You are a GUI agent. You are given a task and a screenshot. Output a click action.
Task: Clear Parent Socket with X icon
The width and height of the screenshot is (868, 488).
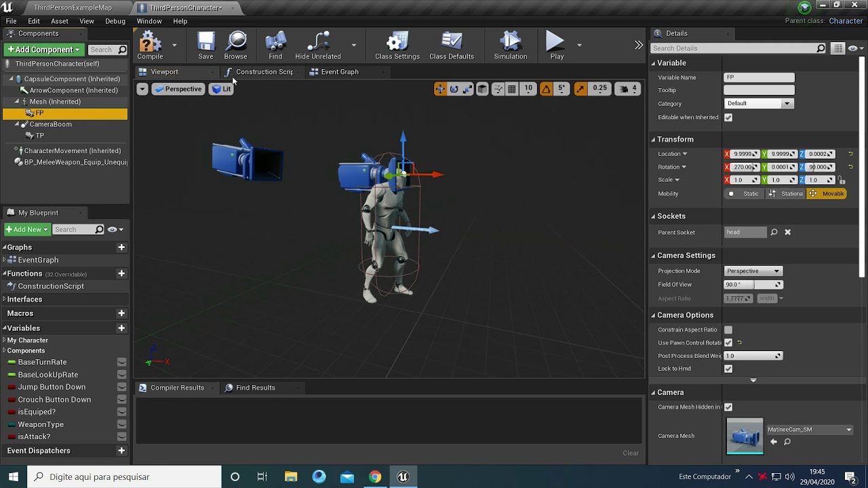click(x=787, y=232)
